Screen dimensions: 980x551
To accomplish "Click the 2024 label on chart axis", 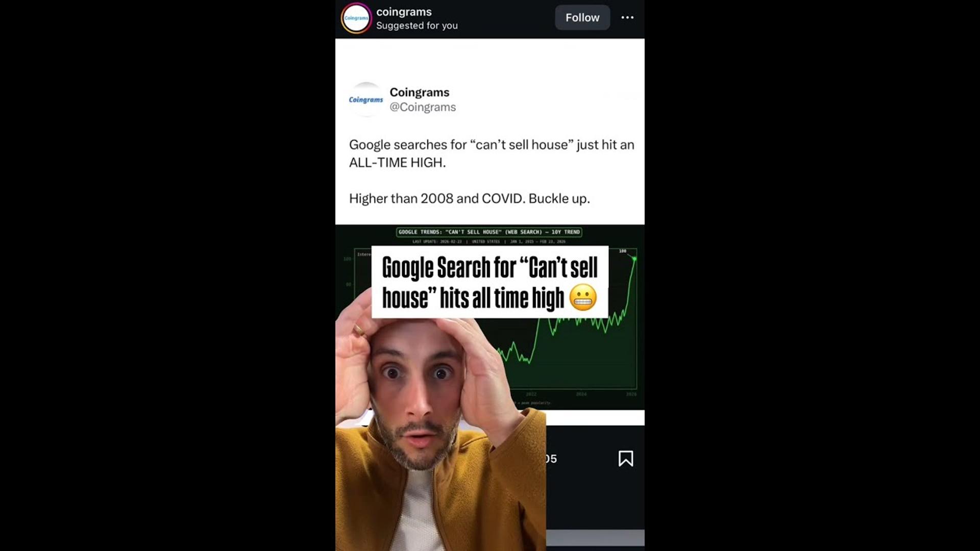I will pos(581,394).
